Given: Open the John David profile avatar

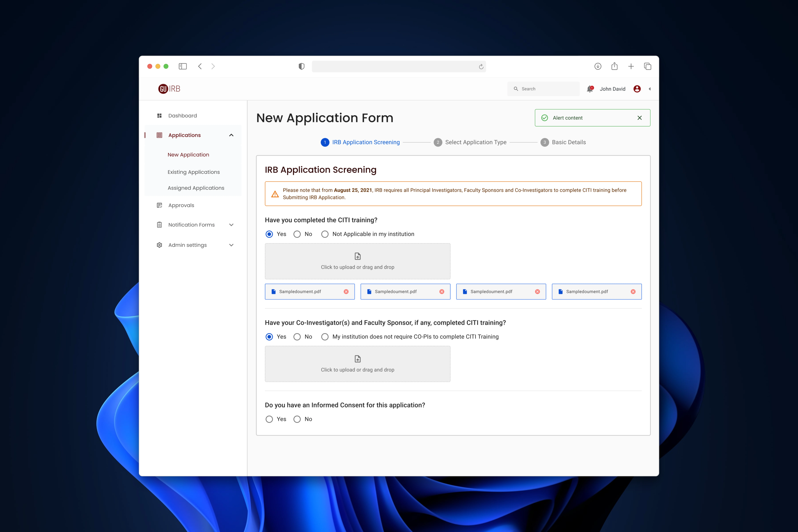Looking at the screenshot, I should [x=637, y=89].
